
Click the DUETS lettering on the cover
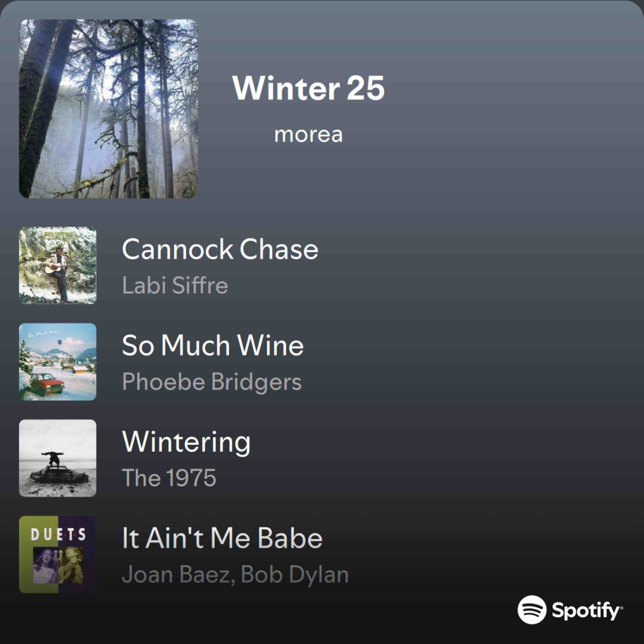[x=58, y=535]
